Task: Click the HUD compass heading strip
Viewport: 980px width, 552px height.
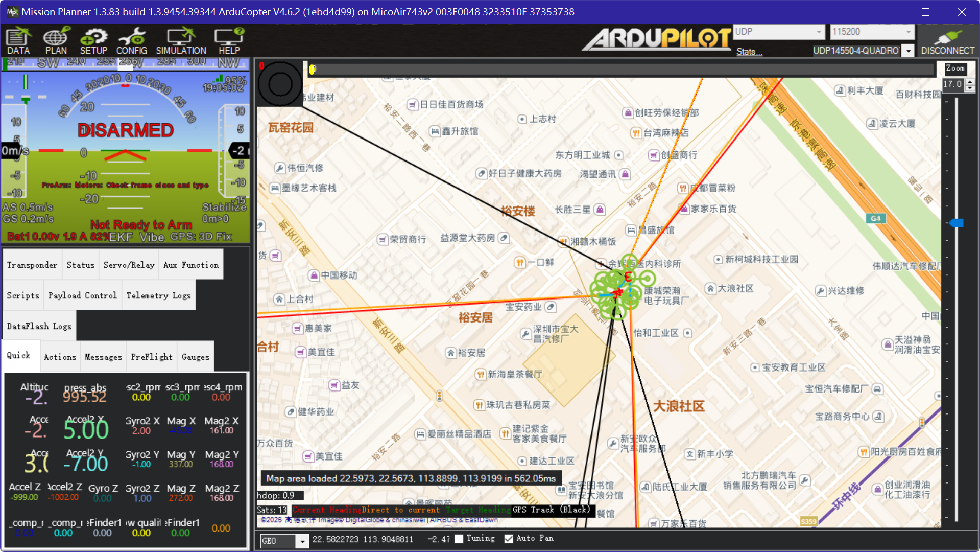Action: [126, 63]
